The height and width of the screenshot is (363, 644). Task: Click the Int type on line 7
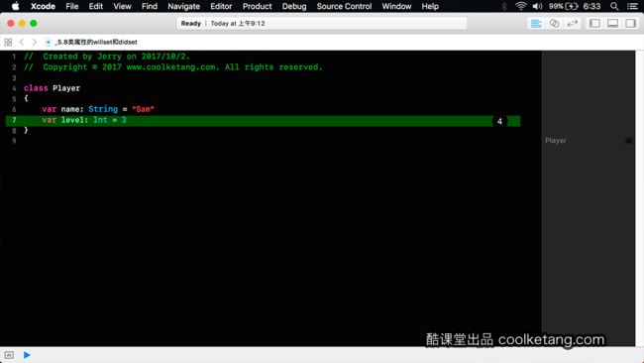(x=100, y=120)
